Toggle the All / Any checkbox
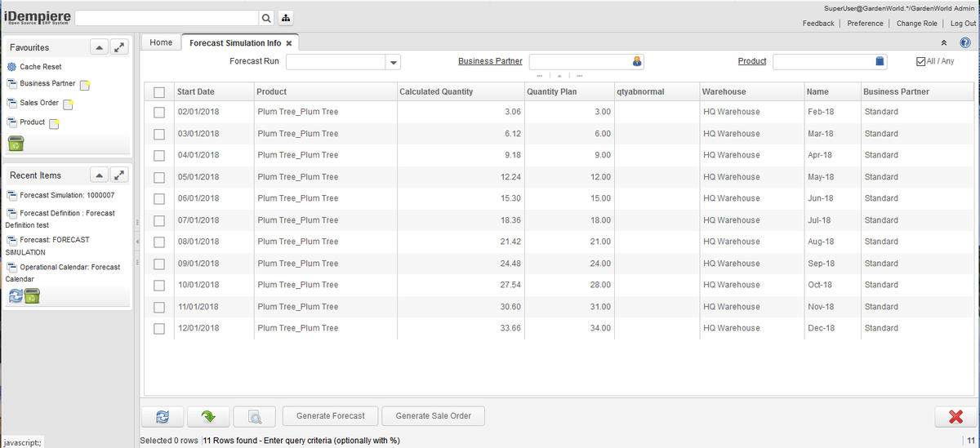 click(922, 61)
